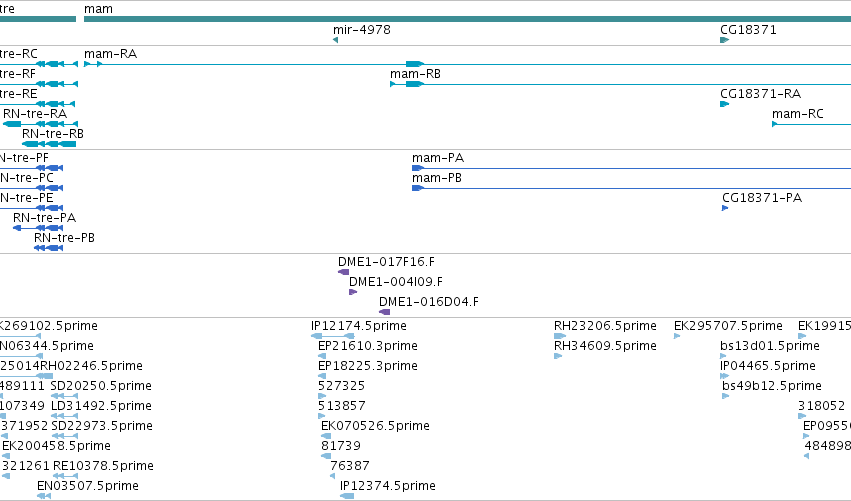851x501 pixels.
Task: Select the RN-tre-RB transcript exon glyph
Action: [x=49, y=144]
